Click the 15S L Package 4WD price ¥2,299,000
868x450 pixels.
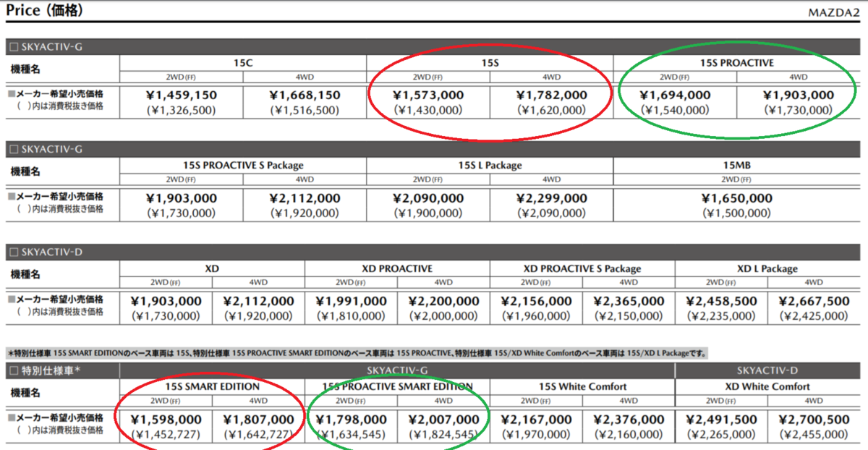551,198
